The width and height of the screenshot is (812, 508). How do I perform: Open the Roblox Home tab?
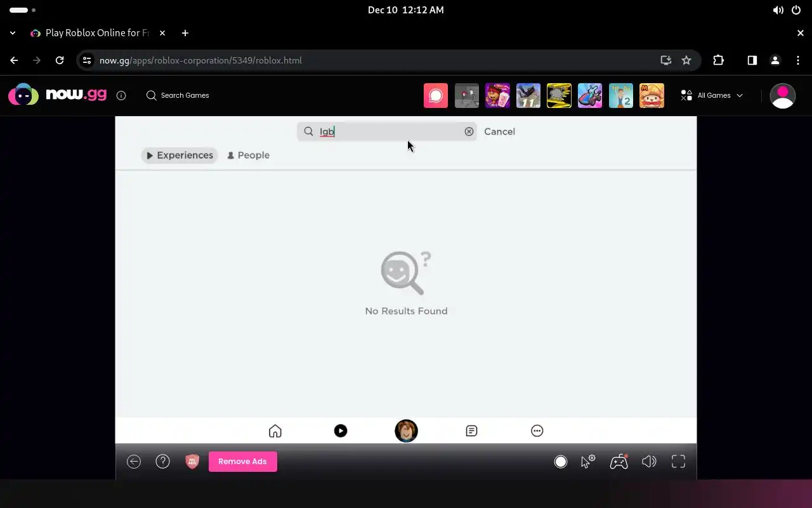coord(275,431)
